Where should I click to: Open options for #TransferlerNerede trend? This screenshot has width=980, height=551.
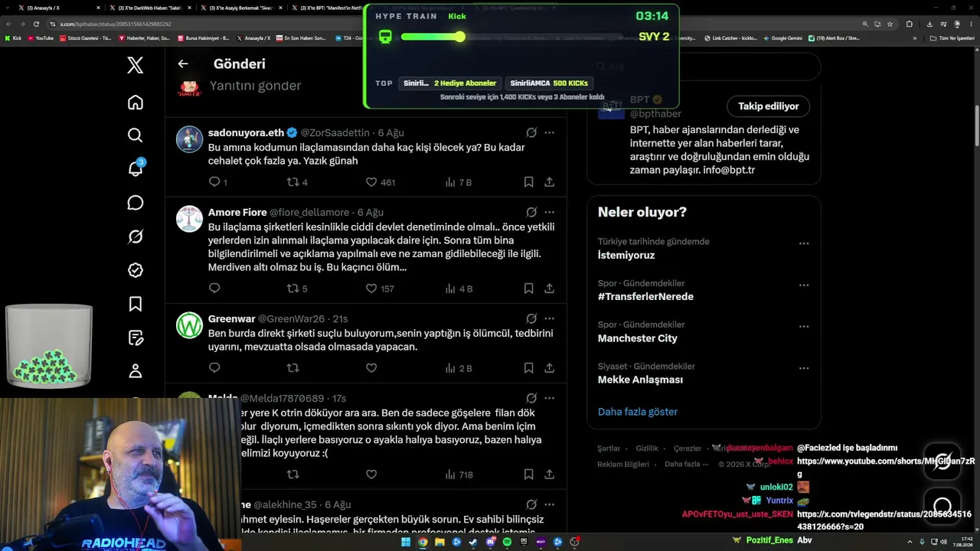[x=804, y=285]
